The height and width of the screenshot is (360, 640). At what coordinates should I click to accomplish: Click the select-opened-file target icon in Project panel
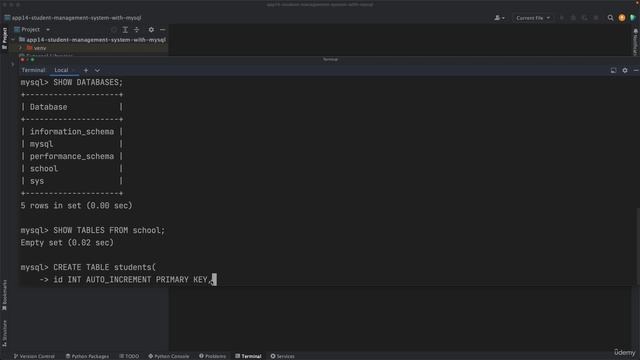(114, 30)
